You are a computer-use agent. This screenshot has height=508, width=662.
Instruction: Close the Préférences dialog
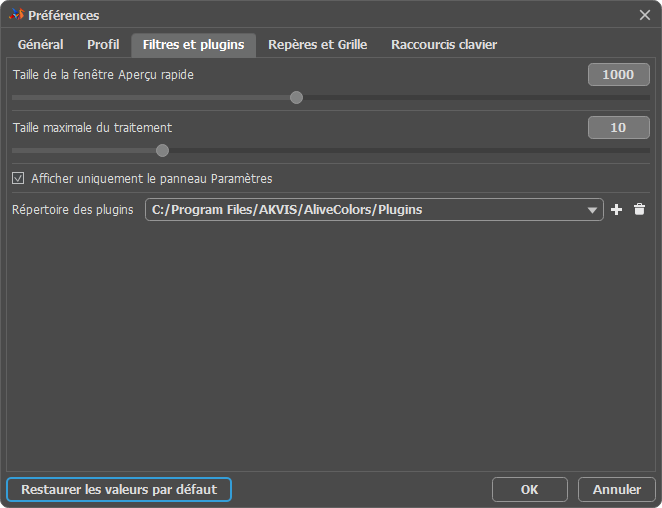coord(645,15)
